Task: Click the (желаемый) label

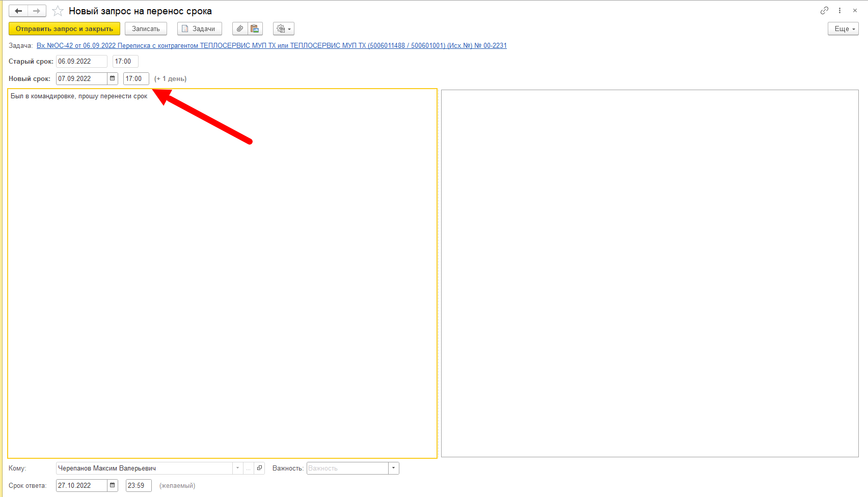Action: 177,485
